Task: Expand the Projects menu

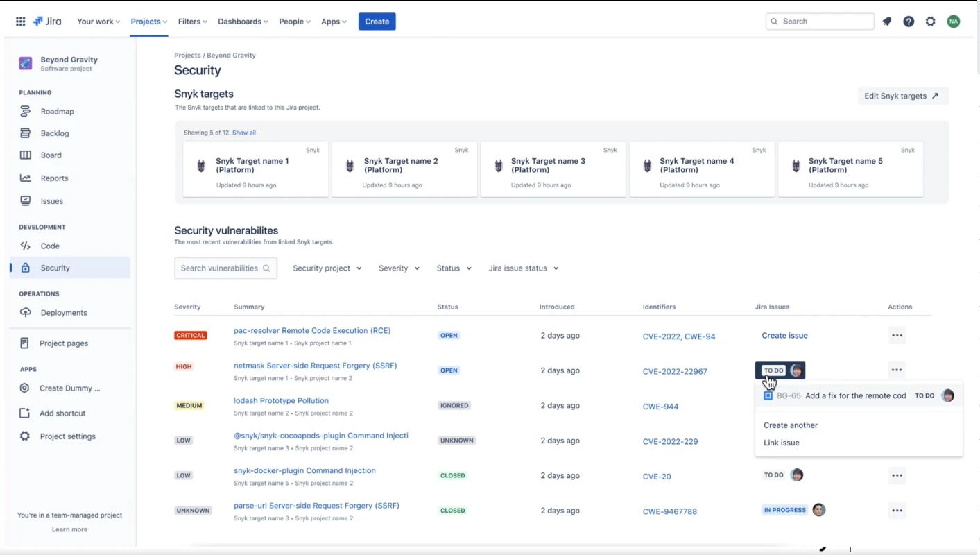Action: pyautogui.click(x=149, y=22)
